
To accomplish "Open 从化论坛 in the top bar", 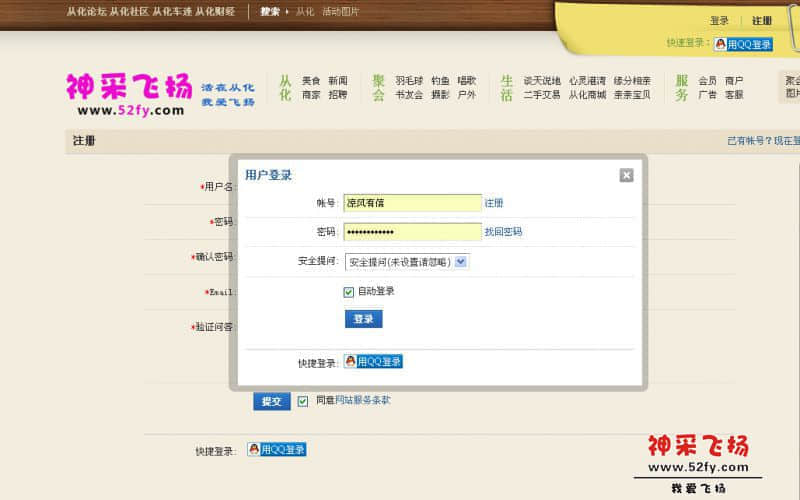I will coord(86,11).
